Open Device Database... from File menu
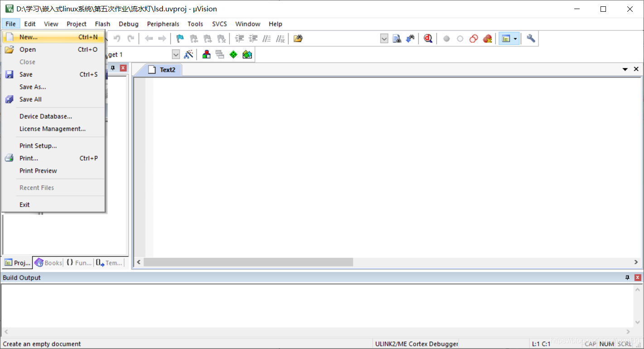The image size is (644, 349). click(54, 116)
